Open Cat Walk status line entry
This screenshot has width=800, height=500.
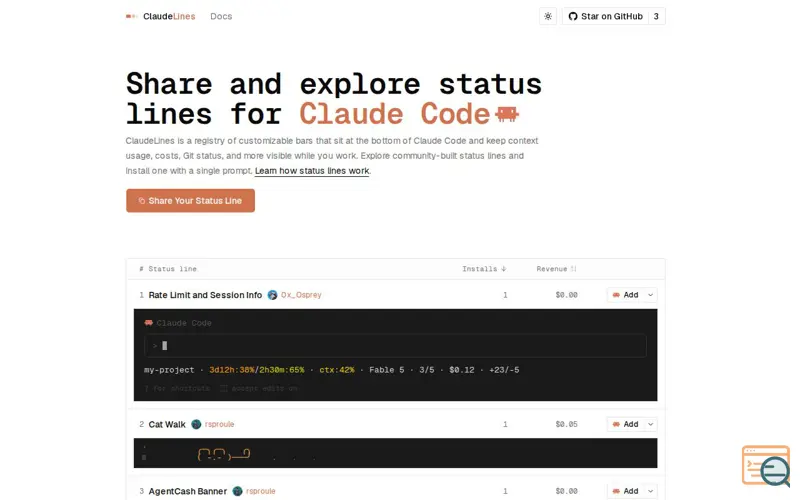(x=167, y=424)
